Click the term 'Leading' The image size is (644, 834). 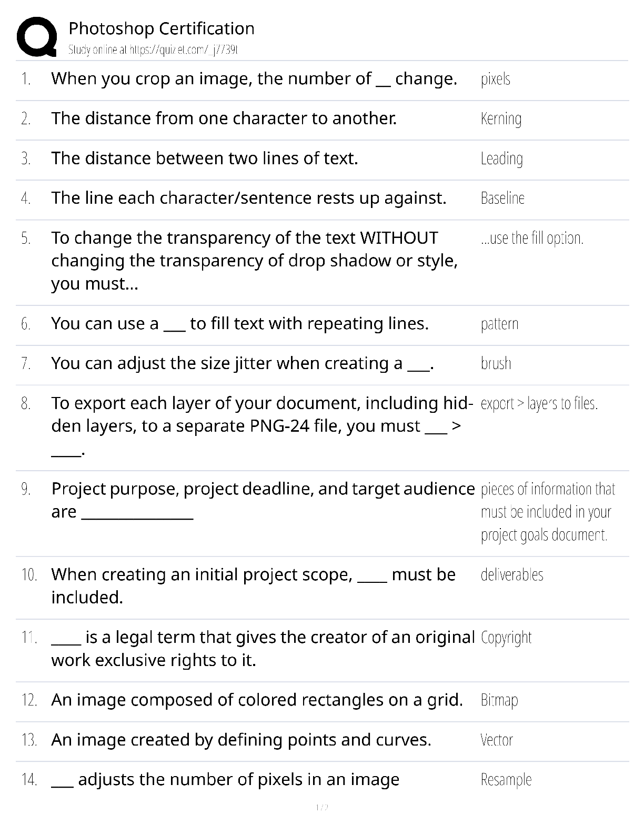[501, 158]
